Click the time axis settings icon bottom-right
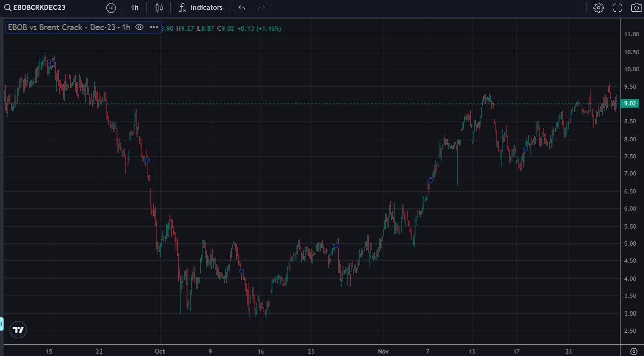 click(634, 351)
